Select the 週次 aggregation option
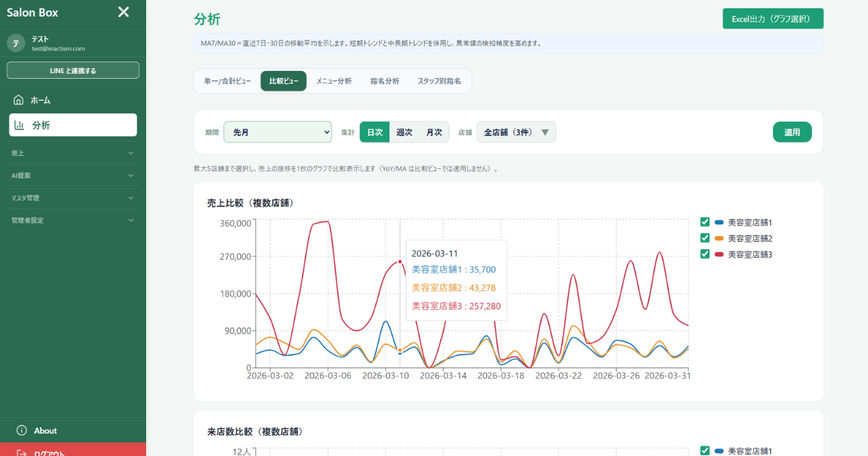 pyautogui.click(x=404, y=132)
